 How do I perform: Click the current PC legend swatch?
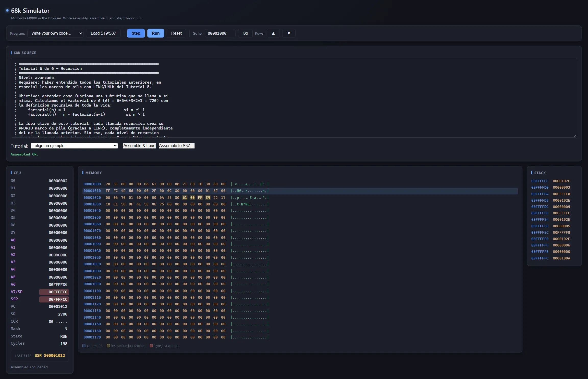tap(84, 346)
